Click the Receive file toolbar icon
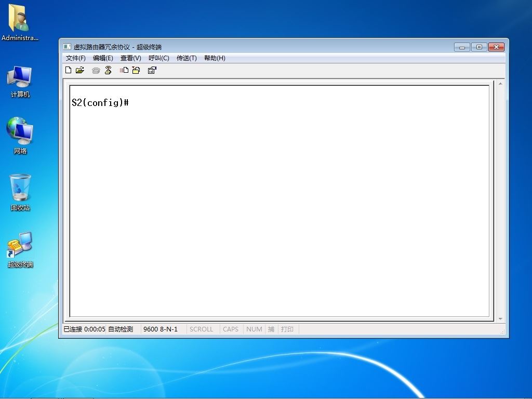This screenshot has width=532, height=399. [136, 70]
